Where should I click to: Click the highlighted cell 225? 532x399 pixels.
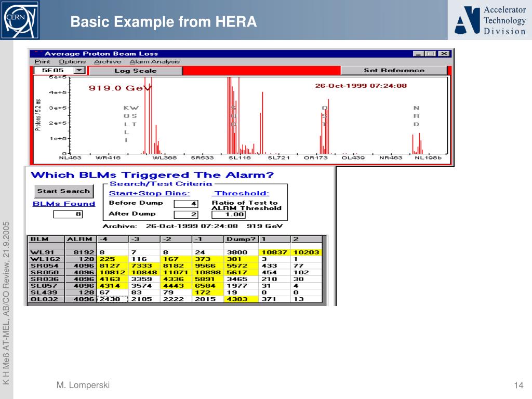[x=112, y=259]
